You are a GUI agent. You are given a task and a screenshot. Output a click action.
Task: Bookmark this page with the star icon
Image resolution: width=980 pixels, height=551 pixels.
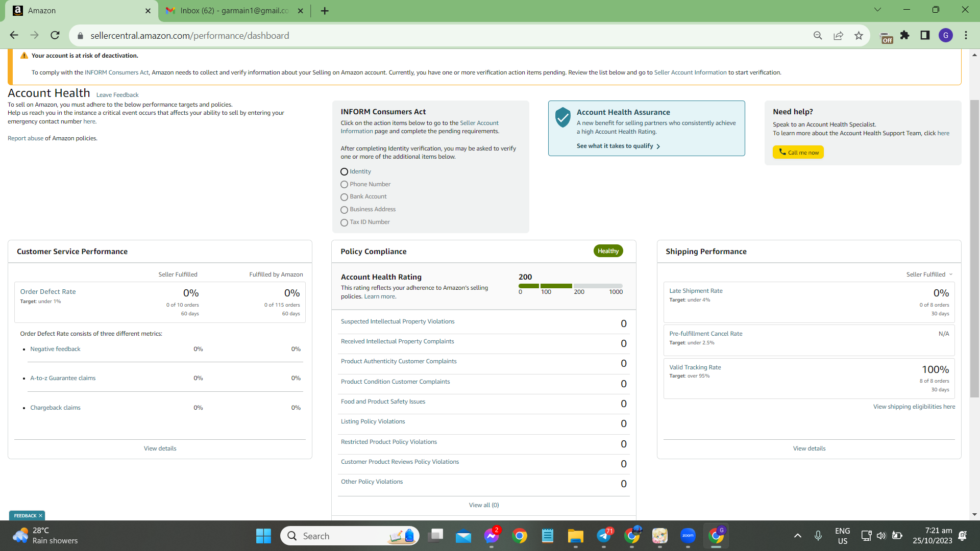[859, 35]
